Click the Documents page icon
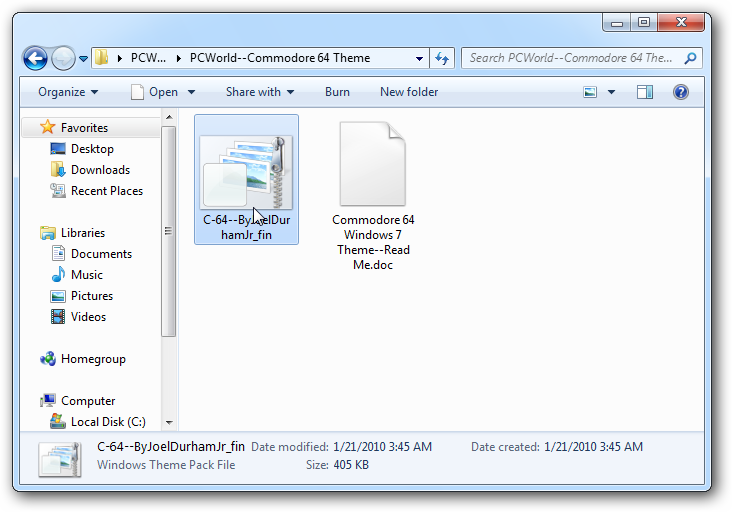Screen dimensions: 732x512 click(58, 253)
